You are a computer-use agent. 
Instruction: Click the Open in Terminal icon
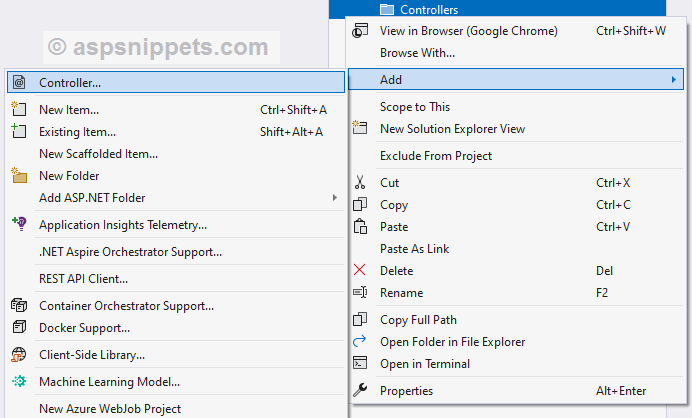[x=360, y=363]
